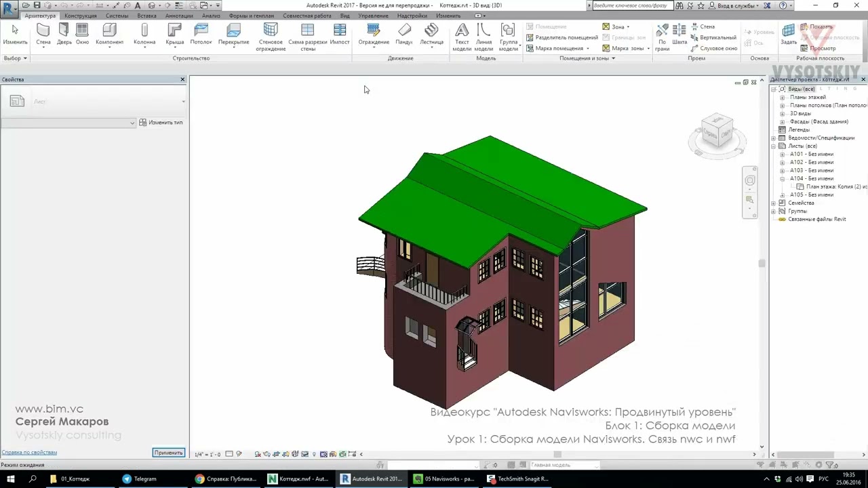Click the Применить button in Properties
Image resolution: width=868 pixels, height=488 pixels.
coord(168,453)
